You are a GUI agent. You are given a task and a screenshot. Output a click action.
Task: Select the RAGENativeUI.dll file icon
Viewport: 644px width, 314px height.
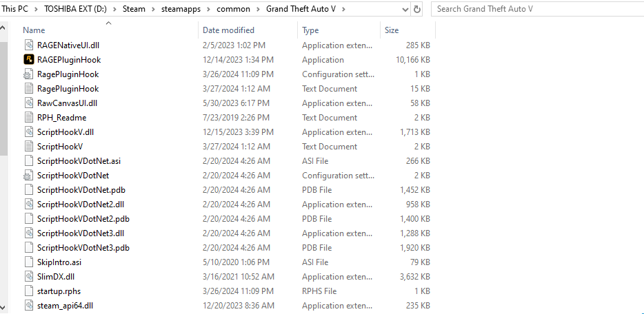pos(28,45)
